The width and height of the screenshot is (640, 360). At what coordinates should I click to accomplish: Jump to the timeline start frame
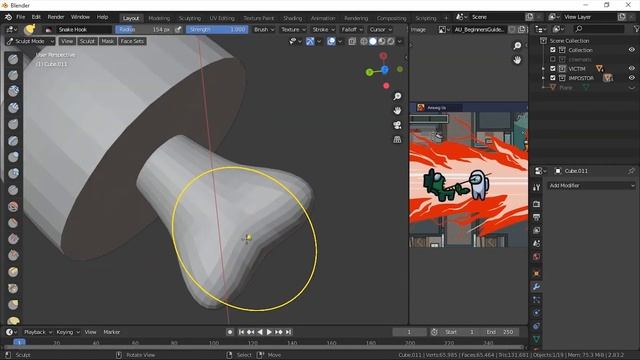click(241, 332)
